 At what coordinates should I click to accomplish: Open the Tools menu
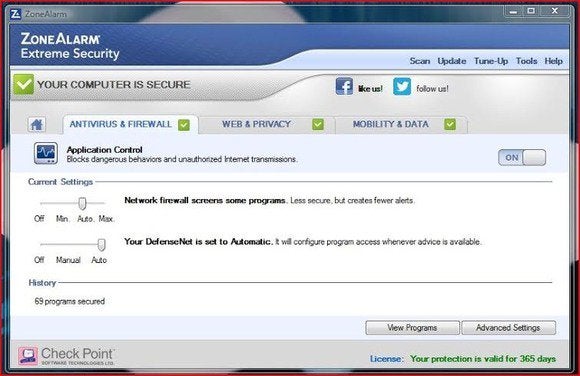point(526,61)
